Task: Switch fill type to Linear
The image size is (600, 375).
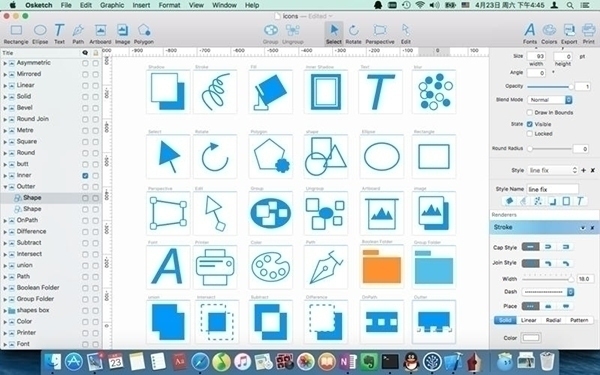Action: coord(528,320)
